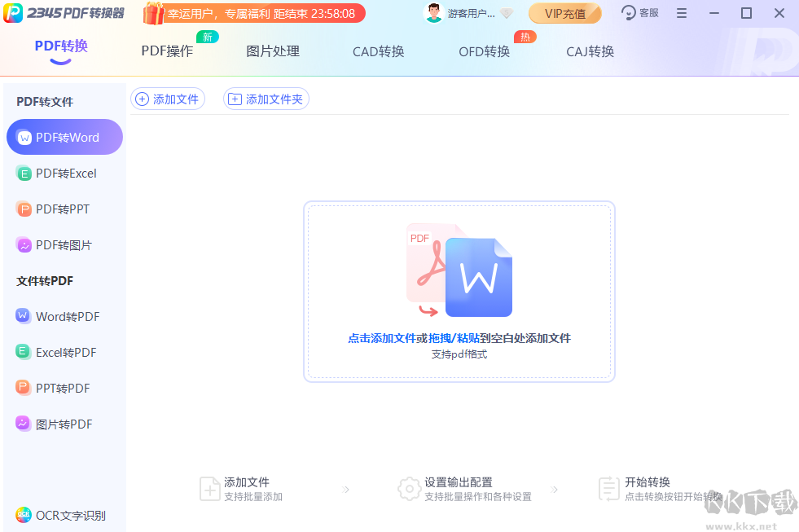Click the 添加文件夹 button
Screen dimensions: 799x532
pos(266,99)
